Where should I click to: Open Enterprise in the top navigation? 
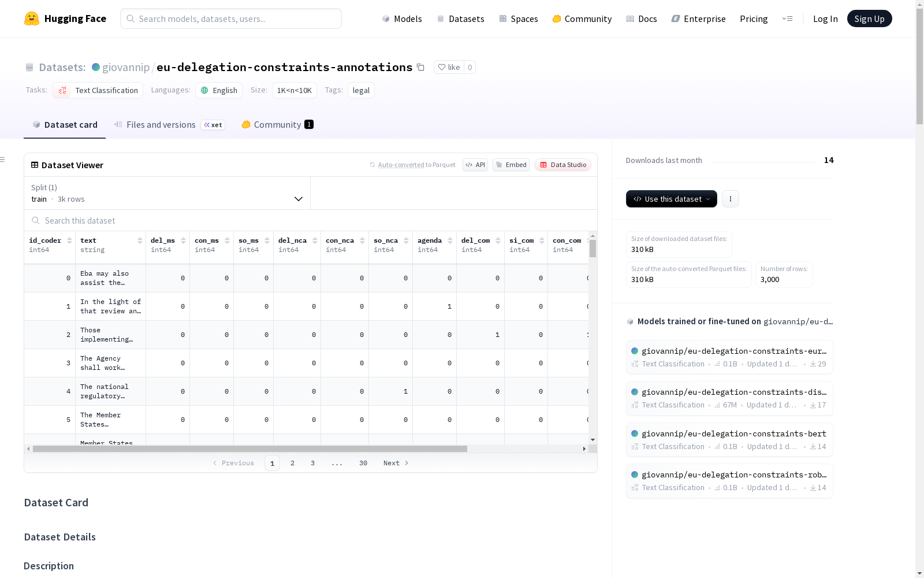point(699,18)
